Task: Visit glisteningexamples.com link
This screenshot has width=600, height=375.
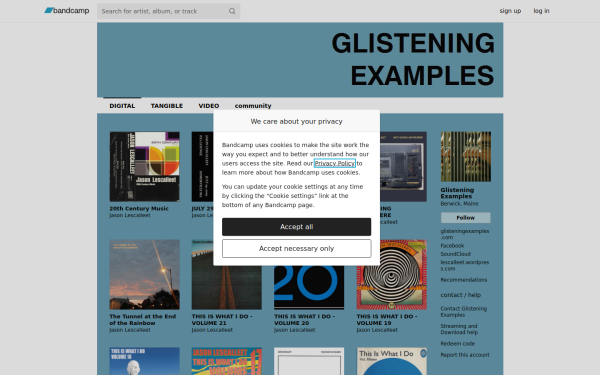Action: (x=465, y=234)
